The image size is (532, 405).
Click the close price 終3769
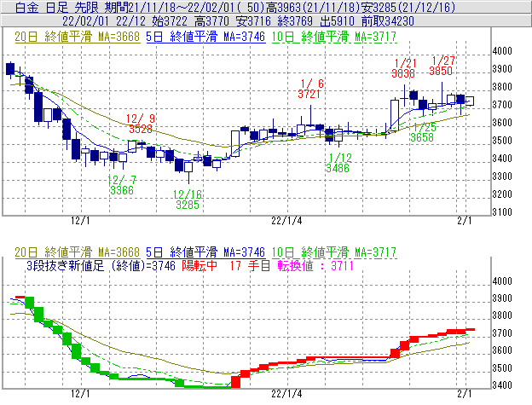pos(295,21)
